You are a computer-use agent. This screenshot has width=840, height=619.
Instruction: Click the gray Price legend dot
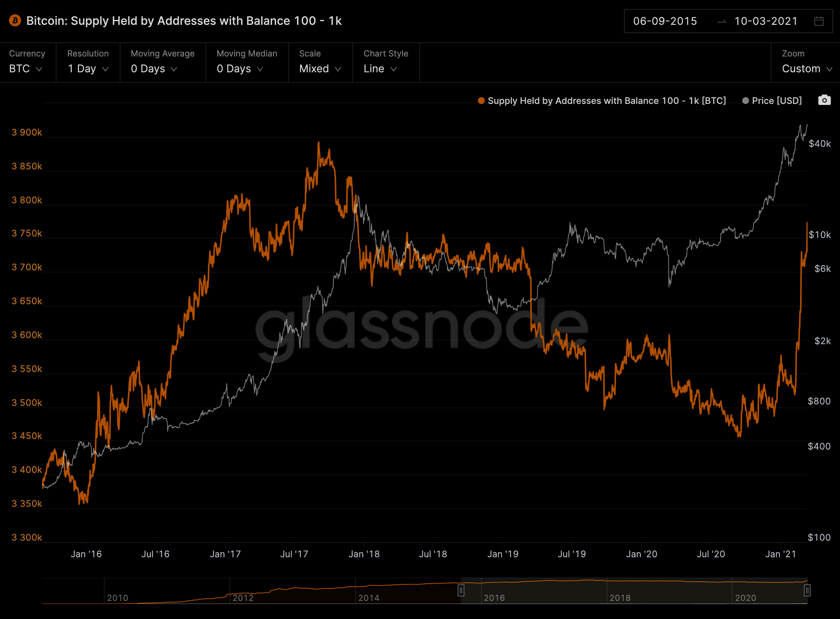coord(745,101)
